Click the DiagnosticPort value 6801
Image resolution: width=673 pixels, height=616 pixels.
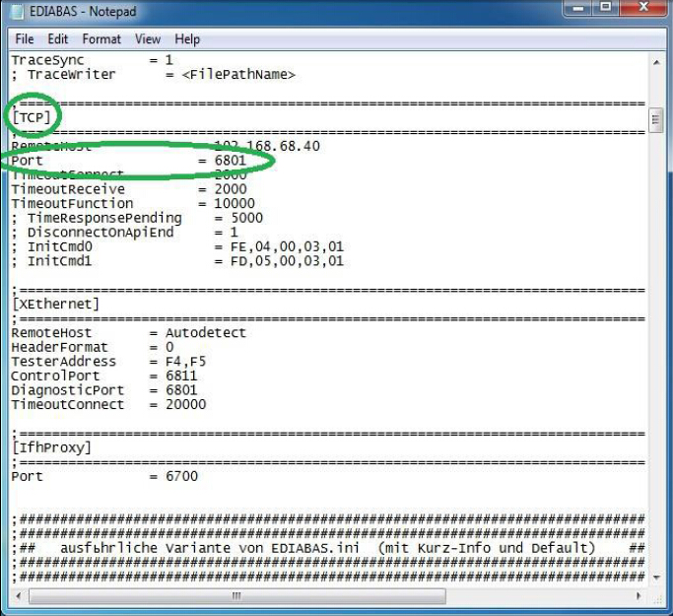181,389
